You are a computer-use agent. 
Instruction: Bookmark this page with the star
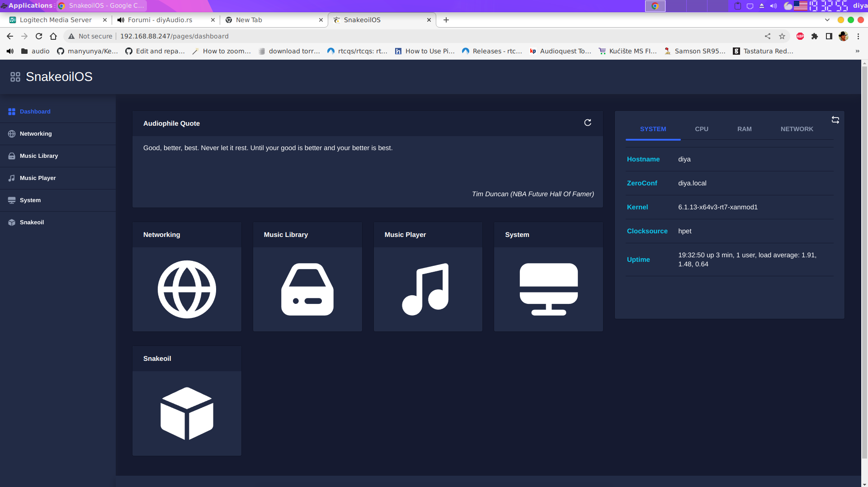(x=782, y=36)
